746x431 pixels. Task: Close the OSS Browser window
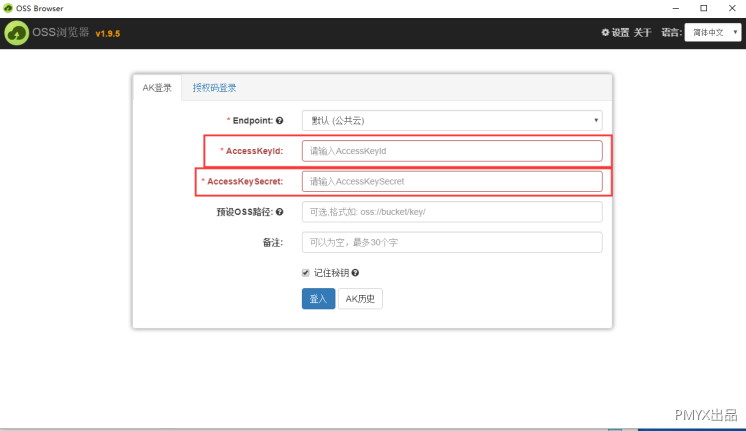pos(732,8)
